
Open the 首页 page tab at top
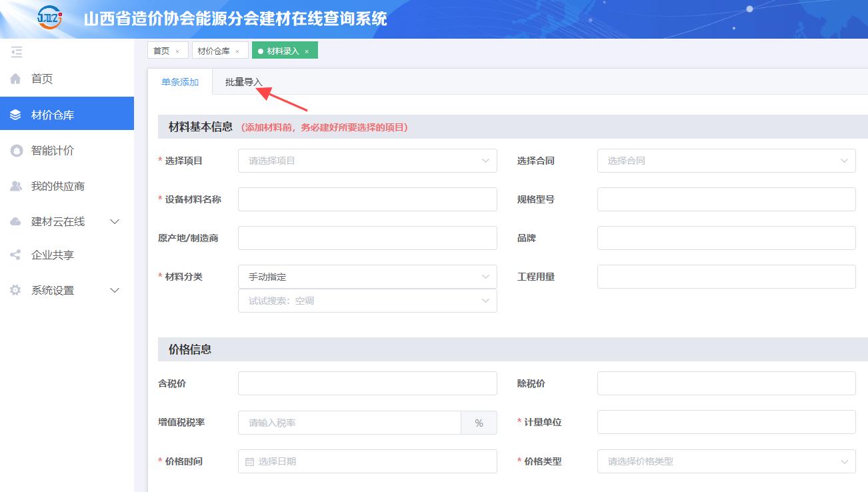161,51
